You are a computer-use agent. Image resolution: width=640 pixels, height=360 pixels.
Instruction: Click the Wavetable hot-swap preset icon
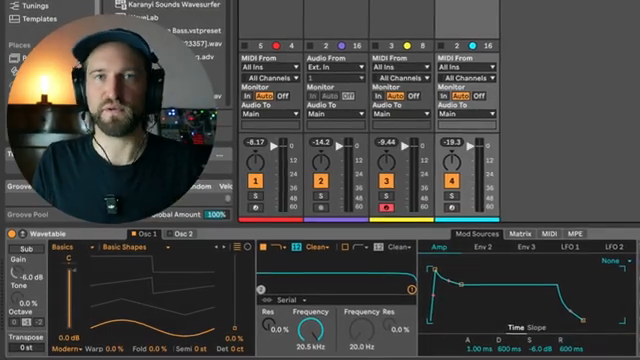coord(22,234)
